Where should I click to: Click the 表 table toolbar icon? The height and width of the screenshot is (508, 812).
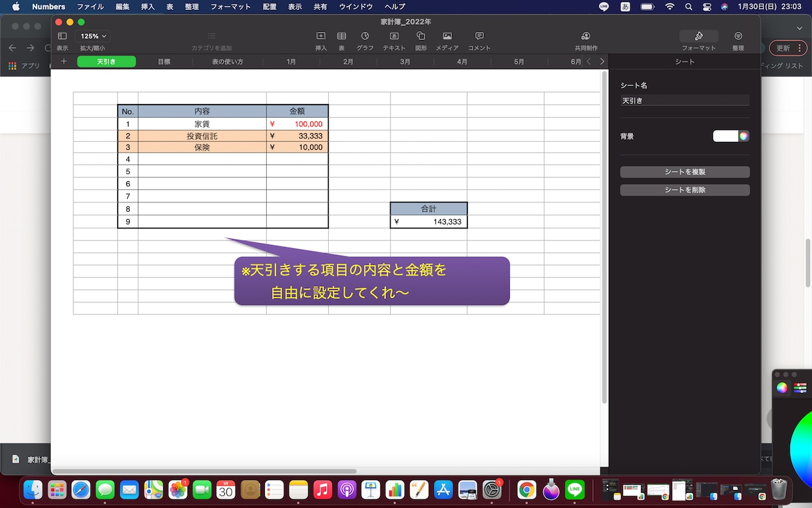pos(341,36)
